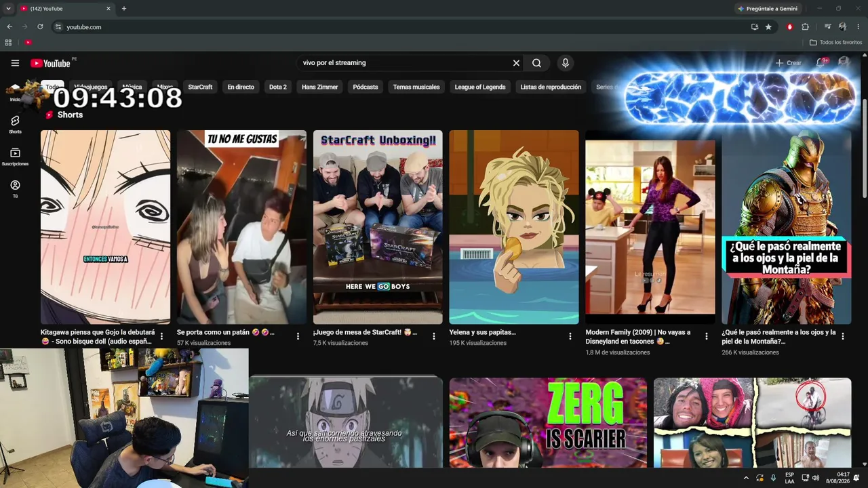The height and width of the screenshot is (488, 868).
Task: Open YouTube notifications bell
Action: (821, 62)
